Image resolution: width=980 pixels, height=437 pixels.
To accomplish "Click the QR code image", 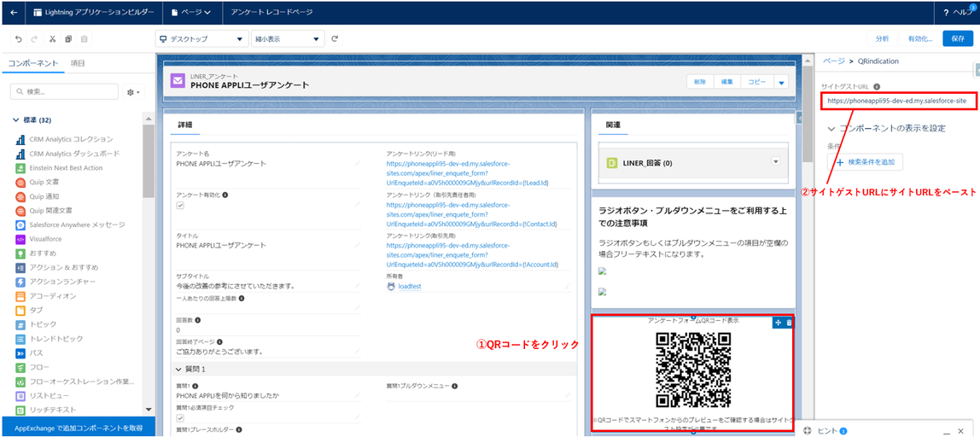I will pyautogui.click(x=693, y=369).
